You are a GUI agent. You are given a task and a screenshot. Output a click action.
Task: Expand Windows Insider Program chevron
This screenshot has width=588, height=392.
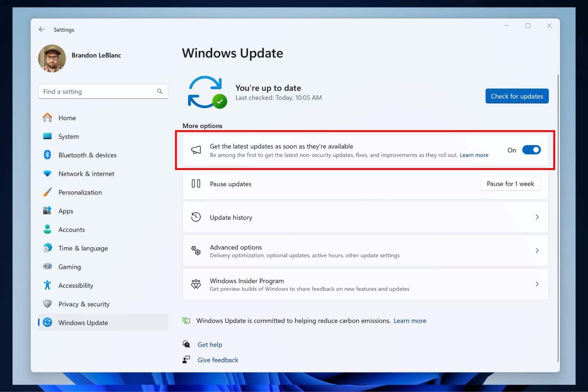[537, 284]
